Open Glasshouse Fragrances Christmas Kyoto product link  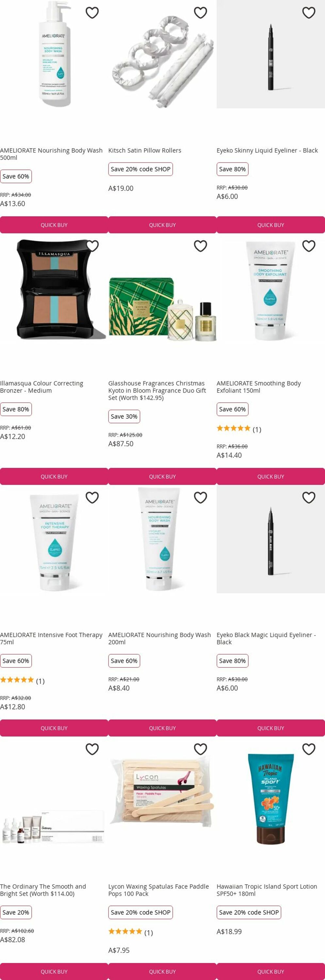pos(157,390)
